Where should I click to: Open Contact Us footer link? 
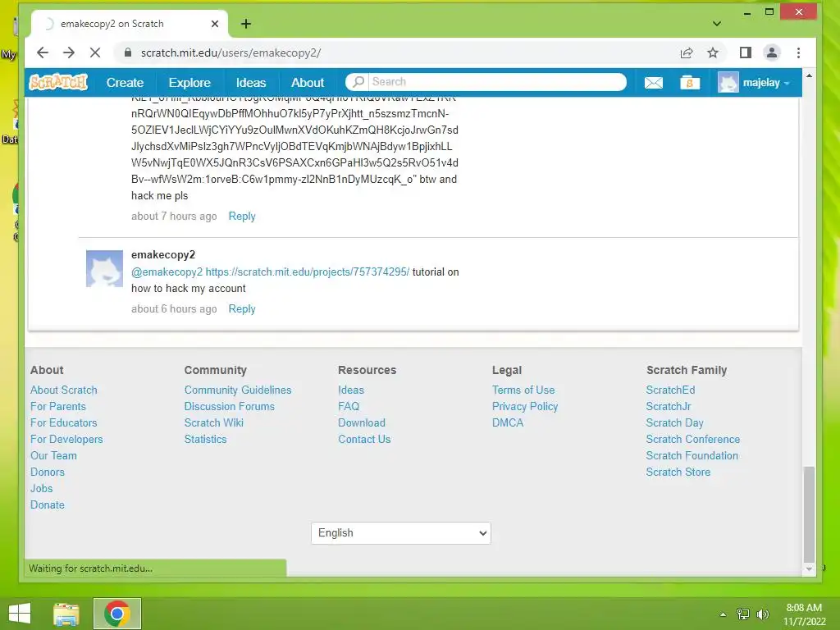coord(364,440)
